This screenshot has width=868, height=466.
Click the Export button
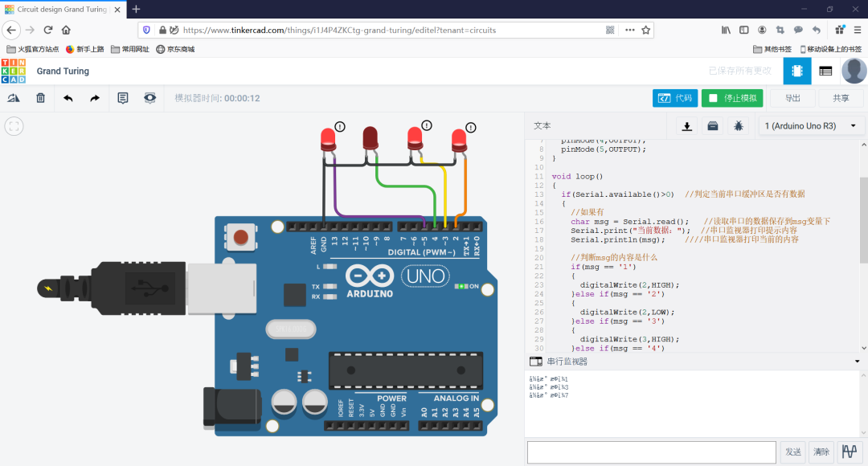(x=792, y=98)
